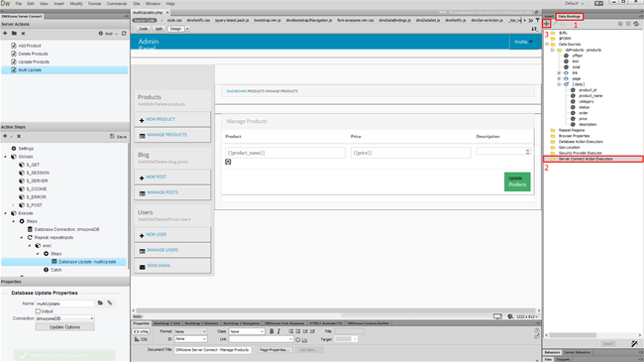Select the product_name binding
This screenshot has height=362, width=644.
pyautogui.click(x=590, y=96)
